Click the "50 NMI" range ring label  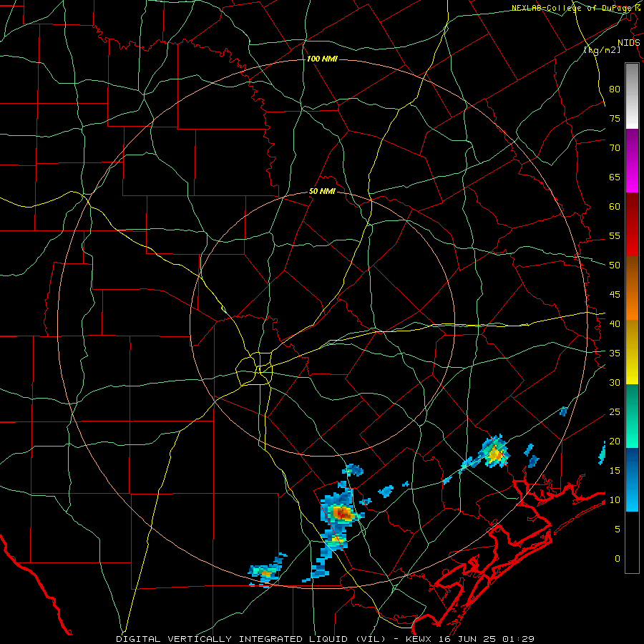coord(322,191)
